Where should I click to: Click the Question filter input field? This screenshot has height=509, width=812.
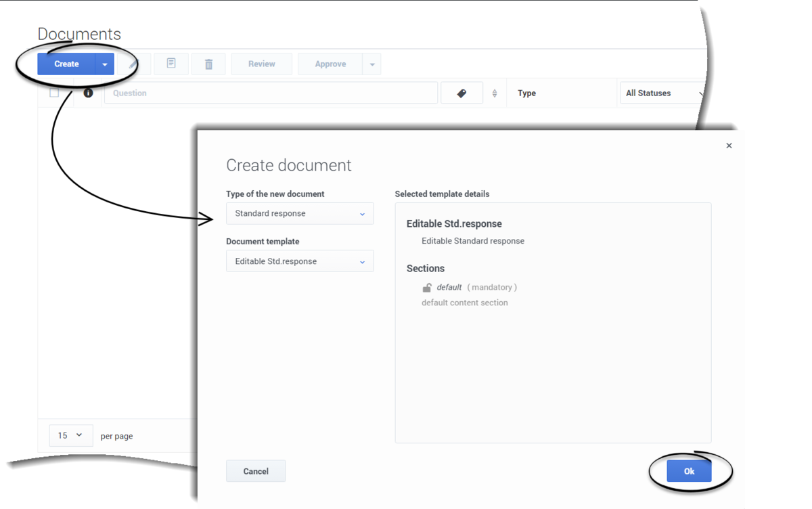(x=271, y=93)
